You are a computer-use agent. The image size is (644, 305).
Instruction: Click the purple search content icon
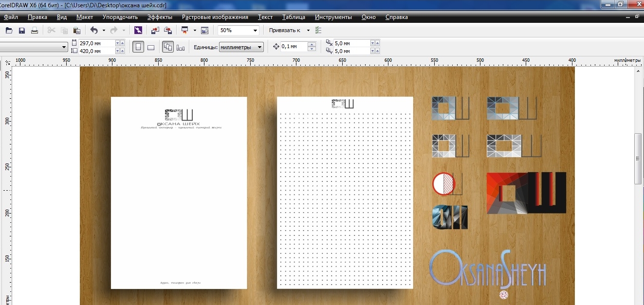(x=138, y=30)
